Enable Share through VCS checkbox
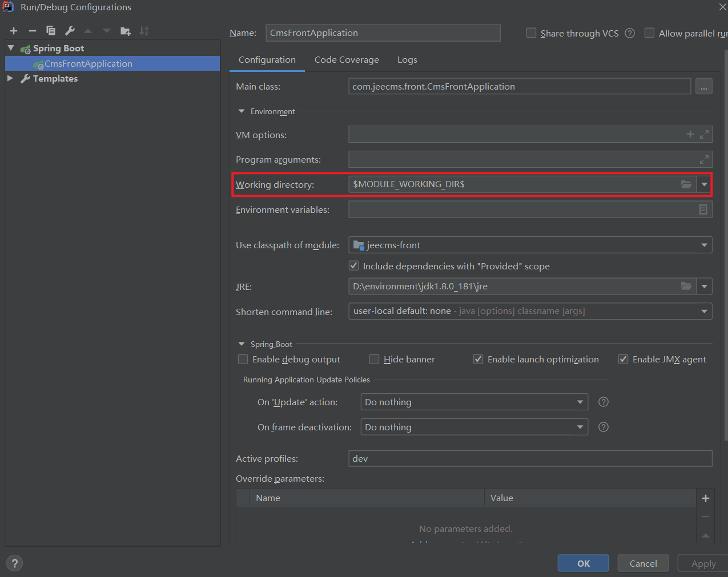 [531, 33]
